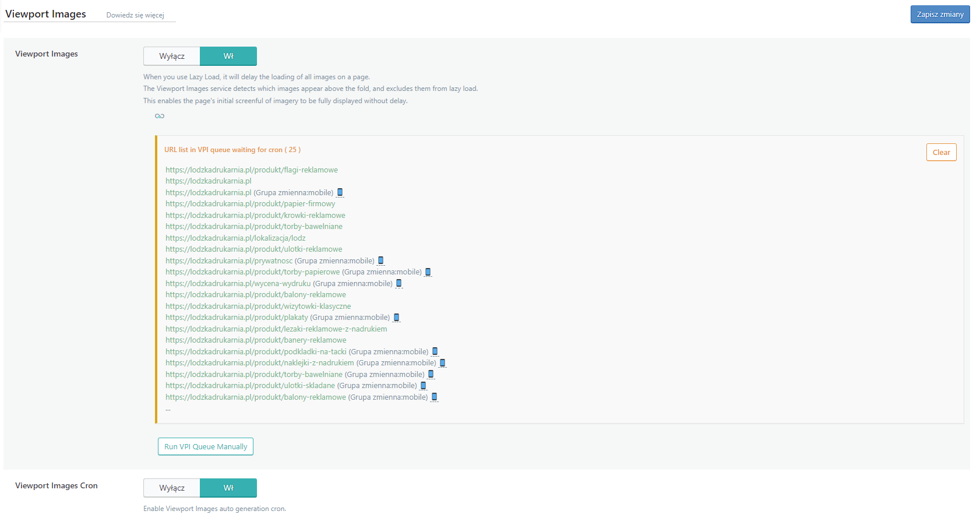Screen dimensions: 980x532
Task: Open the flagi-reklamowe product URL
Action: (x=252, y=170)
